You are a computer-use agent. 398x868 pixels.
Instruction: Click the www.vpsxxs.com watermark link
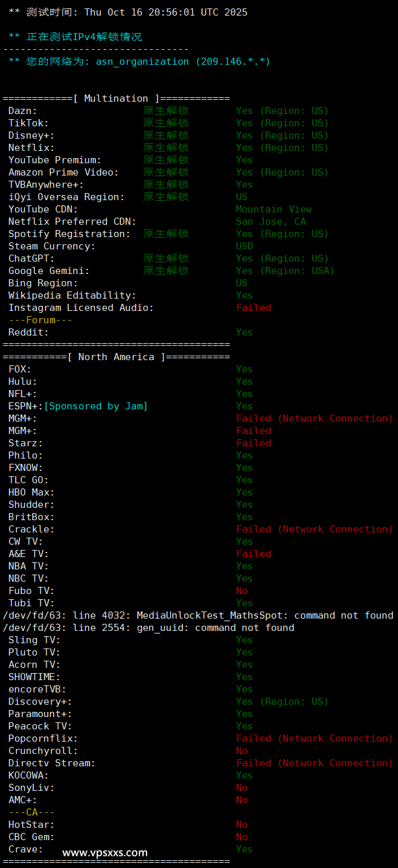105,853
